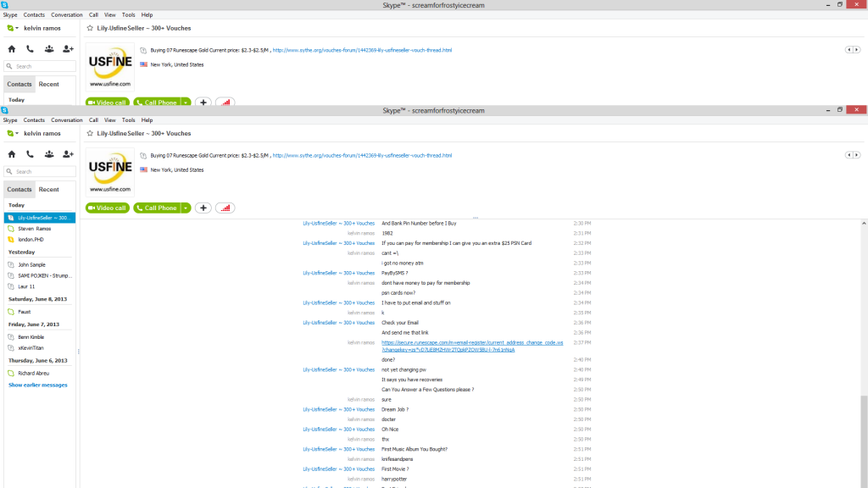Open Skype menu in the front window
This screenshot has width=868, height=488.
point(10,120)
